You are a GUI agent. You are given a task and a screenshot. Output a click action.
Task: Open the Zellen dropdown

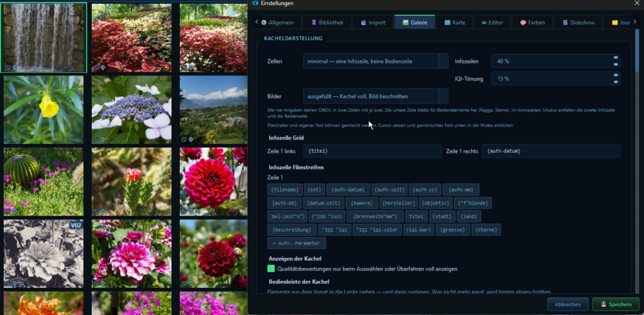pos(376,61)
